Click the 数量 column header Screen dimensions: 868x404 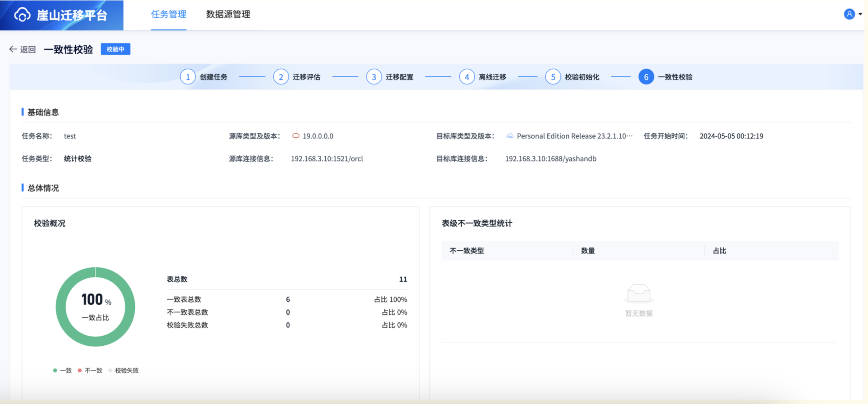point(588,251)
